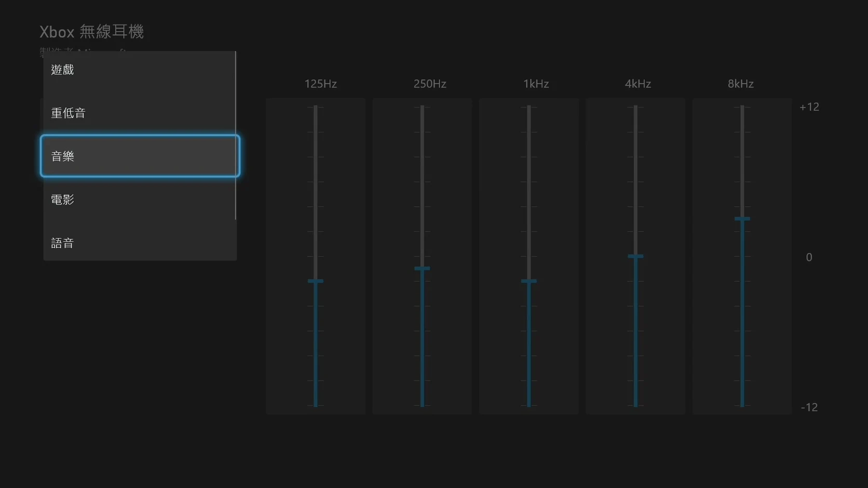Image resolution: width=868 pixels, height=488 pixels.
Task: Click the 125Hz slider handle
Action: [x=316, y=281]
